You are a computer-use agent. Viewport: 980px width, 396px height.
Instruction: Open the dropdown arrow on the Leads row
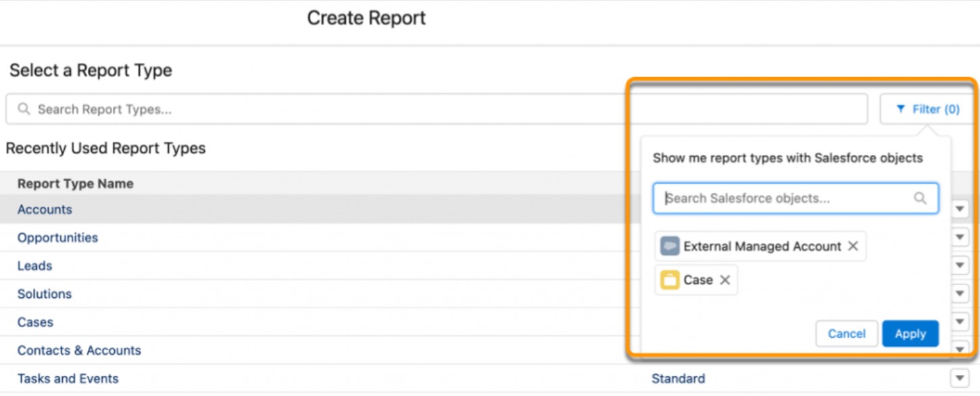[x=960, y=266]
